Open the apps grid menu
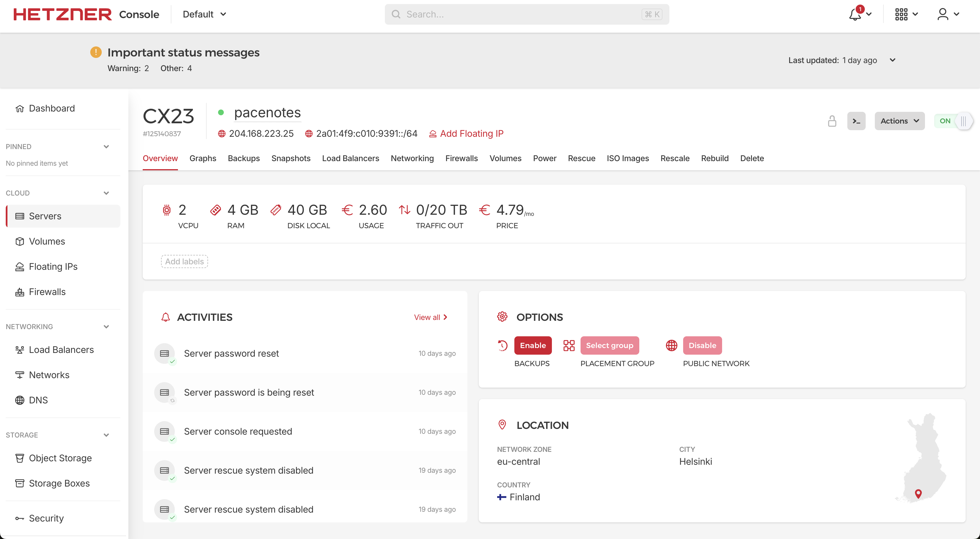The width and height of the screenshot is (980, 539). pyautogui.click(x=901, y=14)
